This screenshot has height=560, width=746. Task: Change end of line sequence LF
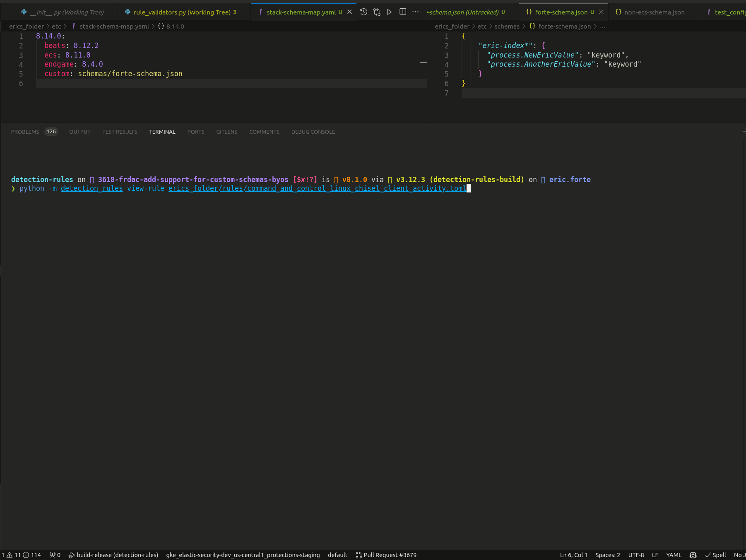655,555
